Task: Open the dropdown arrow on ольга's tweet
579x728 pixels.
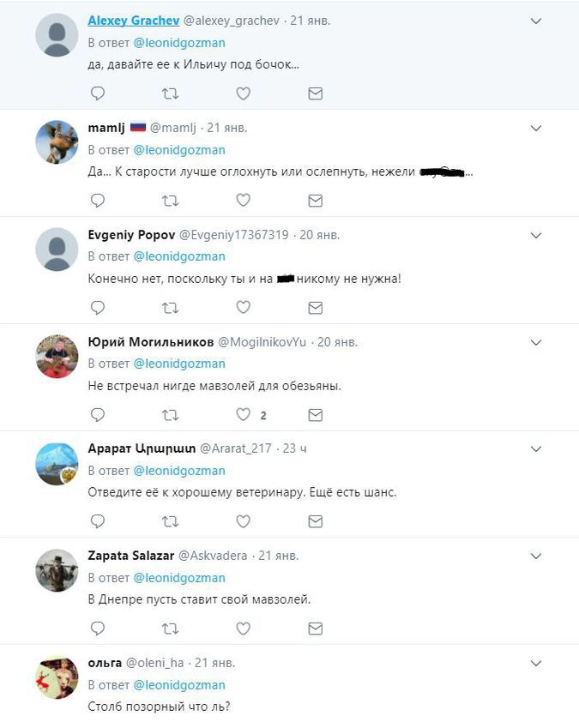Action: (536, 663)
